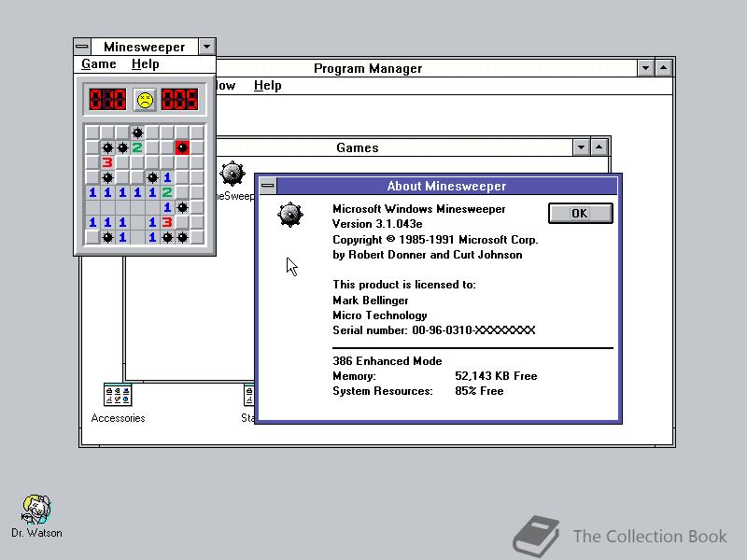
Task: Click the unrevealed tile in the top-left corner
Action: [x=92, y=133]
